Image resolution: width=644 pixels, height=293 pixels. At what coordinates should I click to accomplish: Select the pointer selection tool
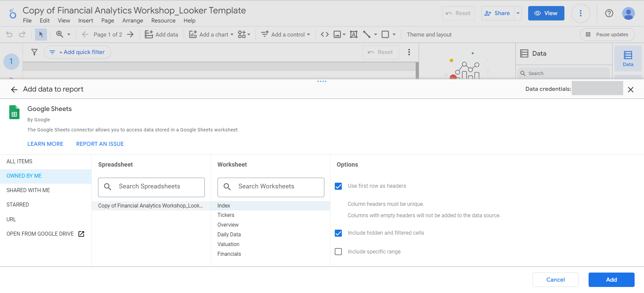point(41,35)
